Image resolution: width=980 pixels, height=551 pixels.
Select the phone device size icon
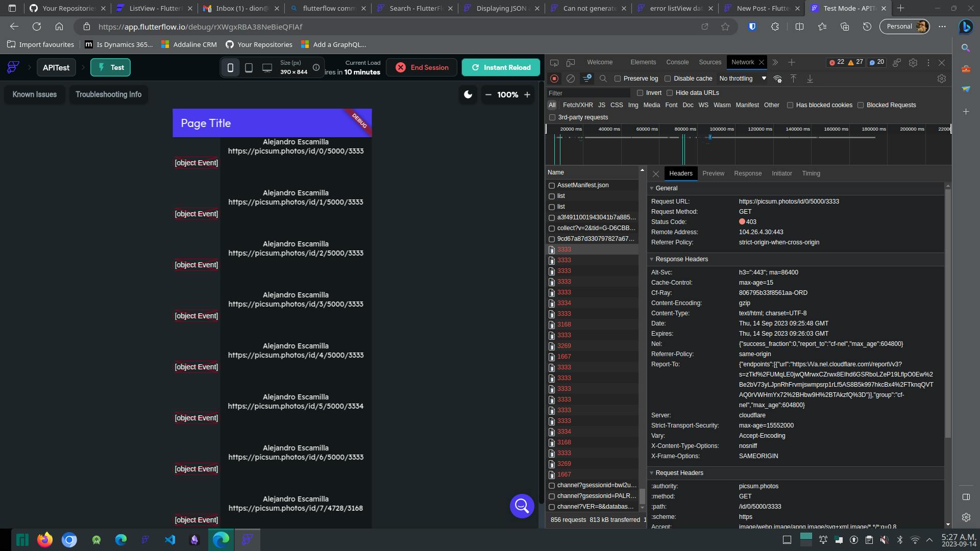(x=230, y=67)
